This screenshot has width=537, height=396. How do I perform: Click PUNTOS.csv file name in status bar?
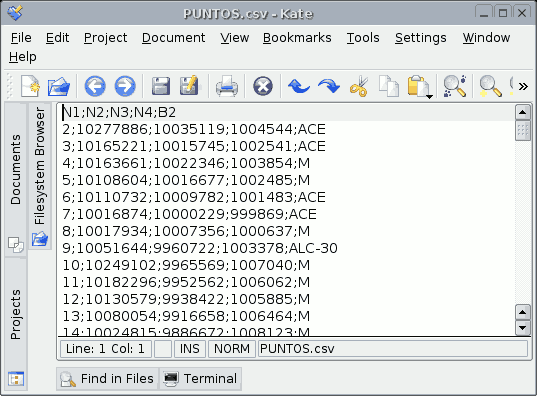click(x=297, y=349)
